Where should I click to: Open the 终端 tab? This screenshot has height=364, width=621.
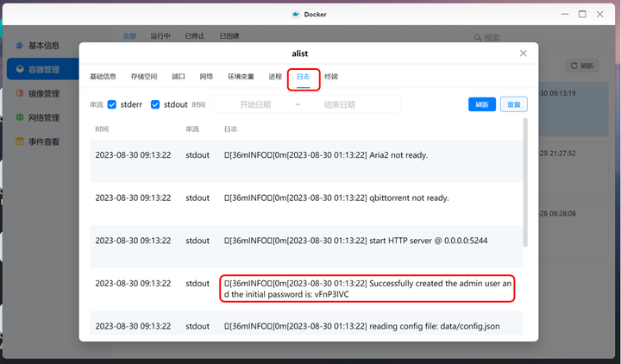(x=331, y=77)
